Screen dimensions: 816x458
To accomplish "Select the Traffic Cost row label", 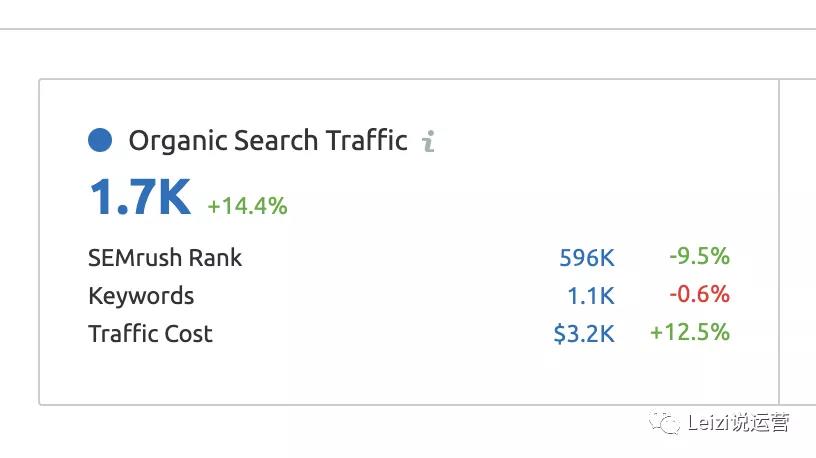I will pyautogui.click(x=150, y=334).
